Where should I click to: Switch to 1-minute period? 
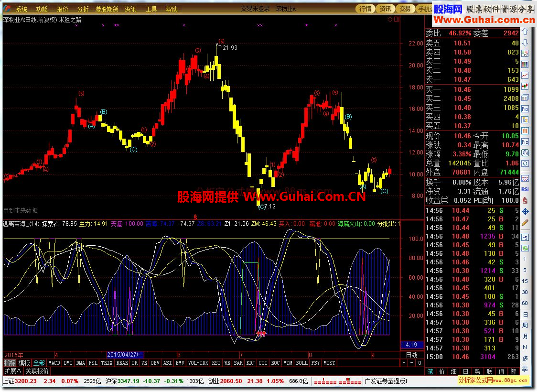pyautogui.click(x=525, y=259)
